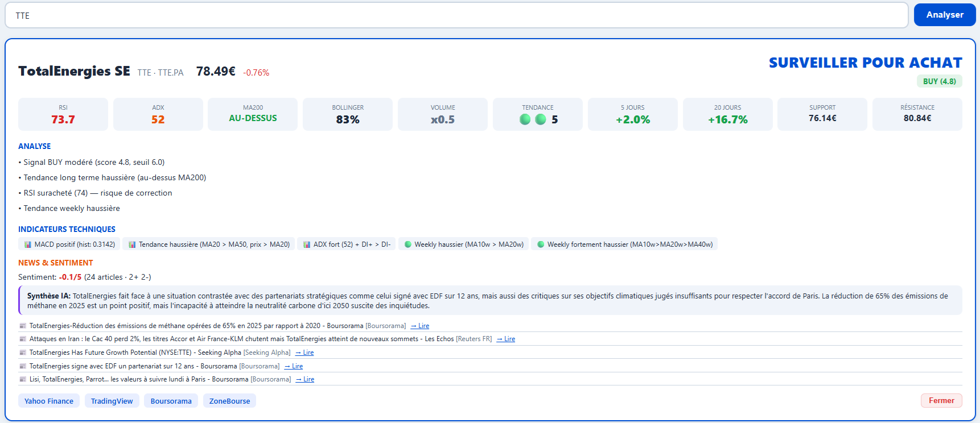Click the headline Attaques en Iran : le Cac 40
Viewport: 980px width, 423px height.
point(242,339)
